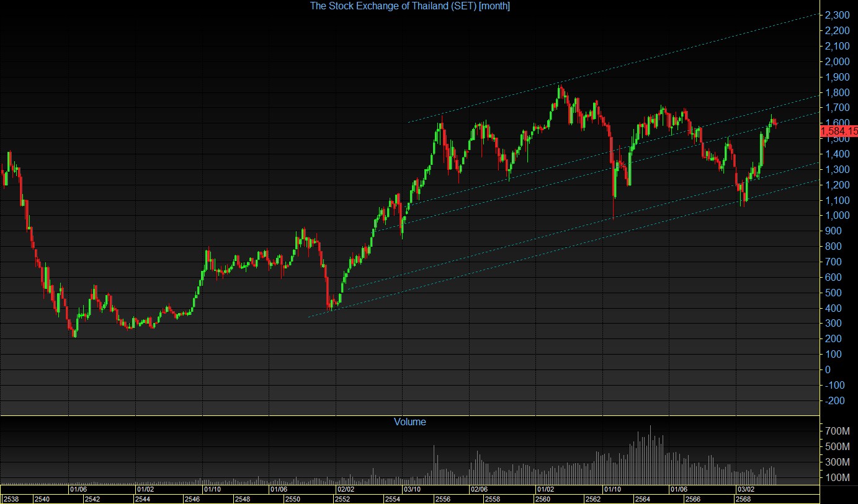Click the -200 level on price axis
858x504 pixels.
[836, 400]
